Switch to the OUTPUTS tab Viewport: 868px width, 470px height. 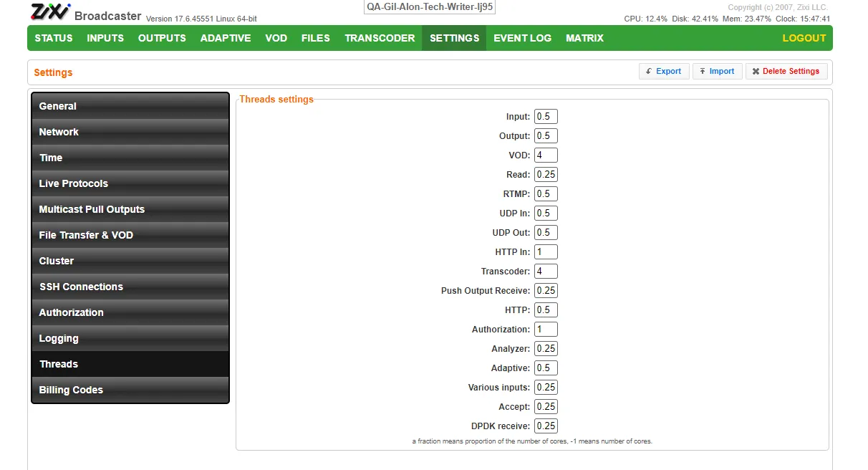pyautogui.click(x=162, y=38)
